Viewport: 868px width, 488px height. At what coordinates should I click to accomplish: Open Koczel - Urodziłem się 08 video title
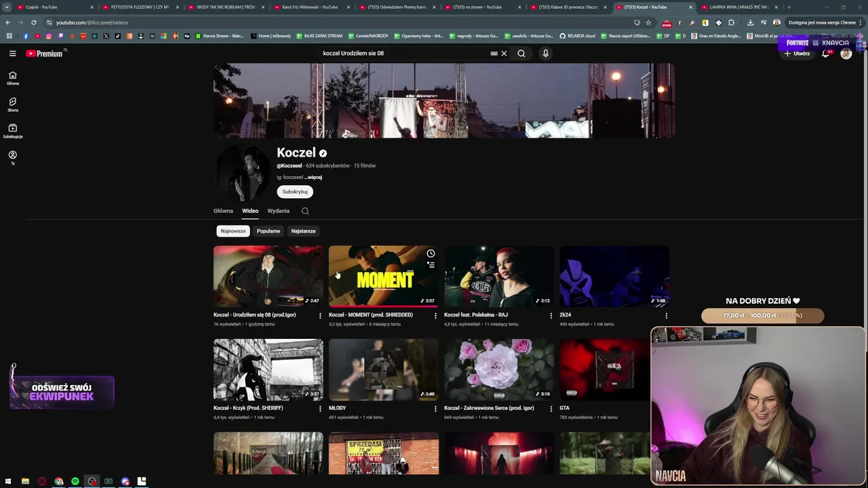point(255,315)
